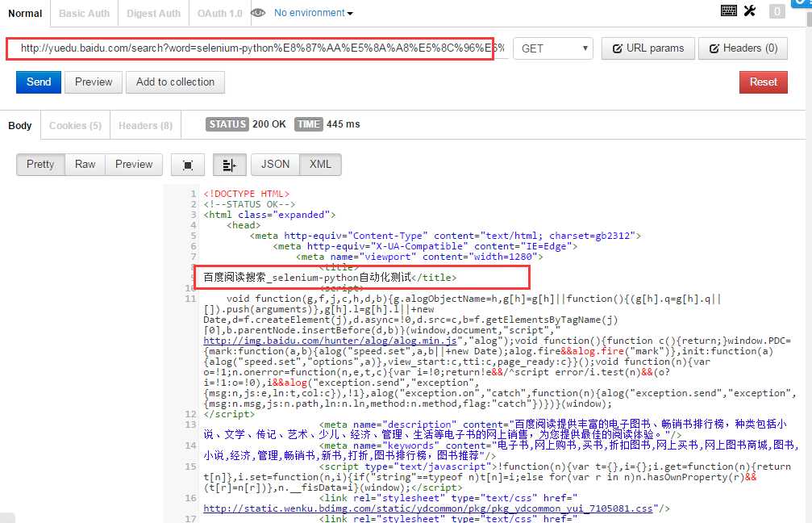Follow the pkg_ydcommon_yui CSS link

pos(427,508)
